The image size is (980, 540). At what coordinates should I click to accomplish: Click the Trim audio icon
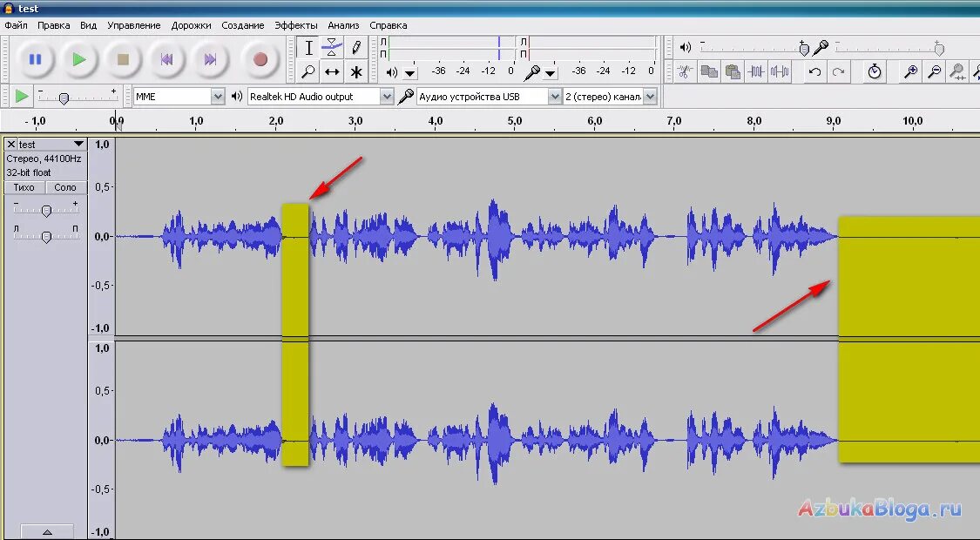(756, 72)
